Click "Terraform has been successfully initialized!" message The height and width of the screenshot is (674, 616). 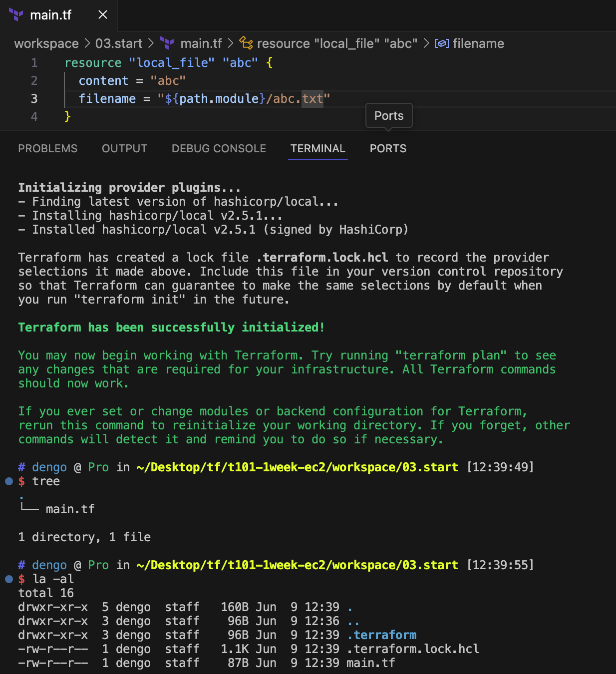(172, 328)
